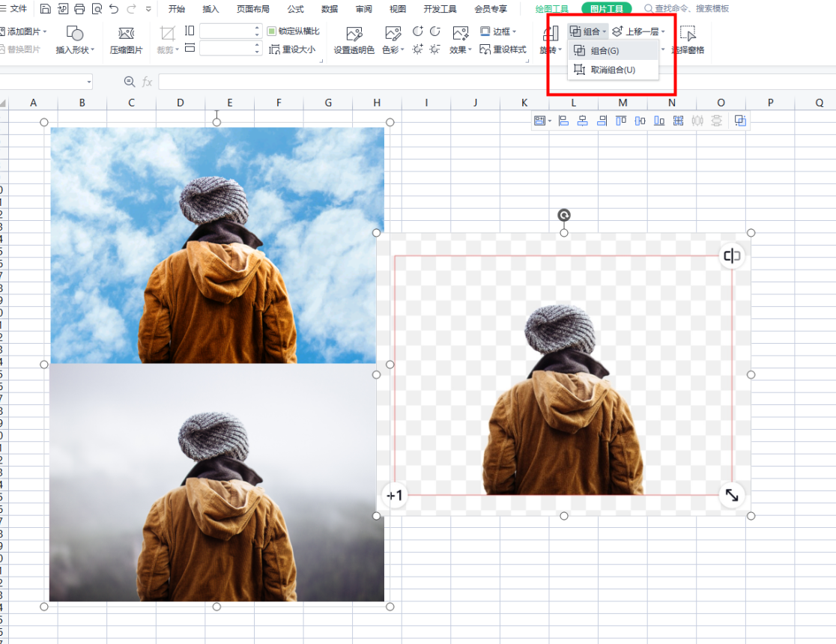Image resolution: width=836 pixels, height=644 pixels.
Task: Click the group icon at floating toolbar end
Action: (741, 121)
